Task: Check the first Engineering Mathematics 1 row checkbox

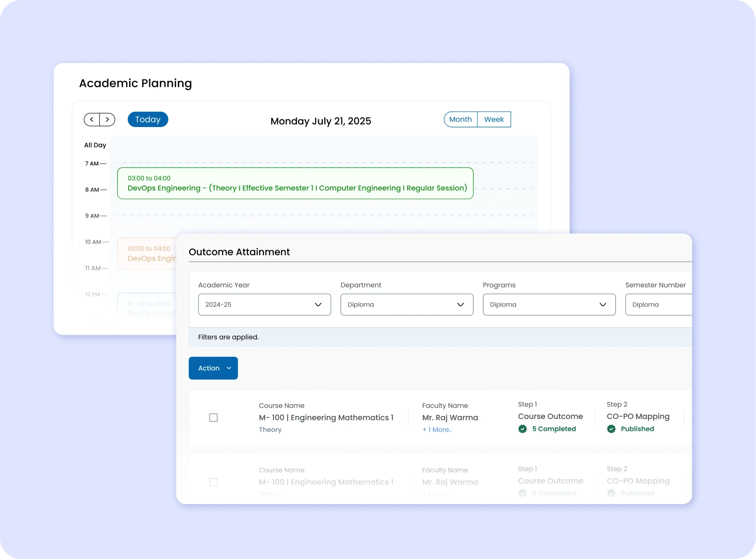Action: coord(213,418)
